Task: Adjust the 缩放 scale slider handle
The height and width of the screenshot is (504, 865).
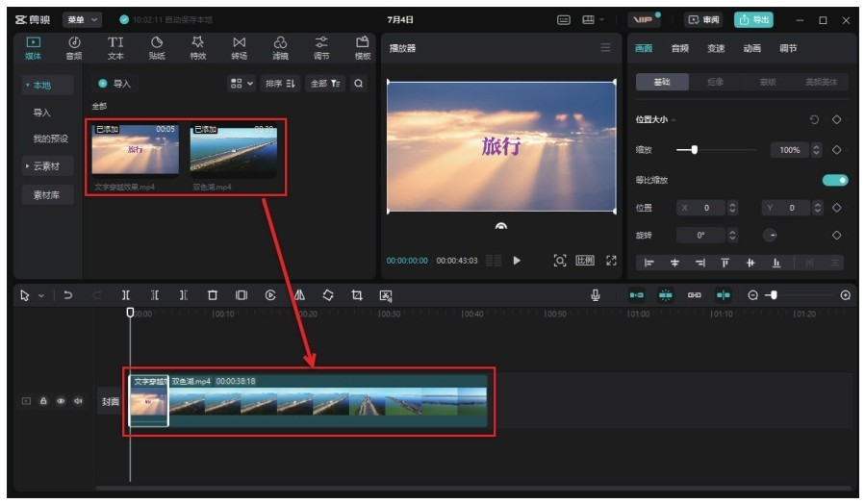Action: [695, 149]
